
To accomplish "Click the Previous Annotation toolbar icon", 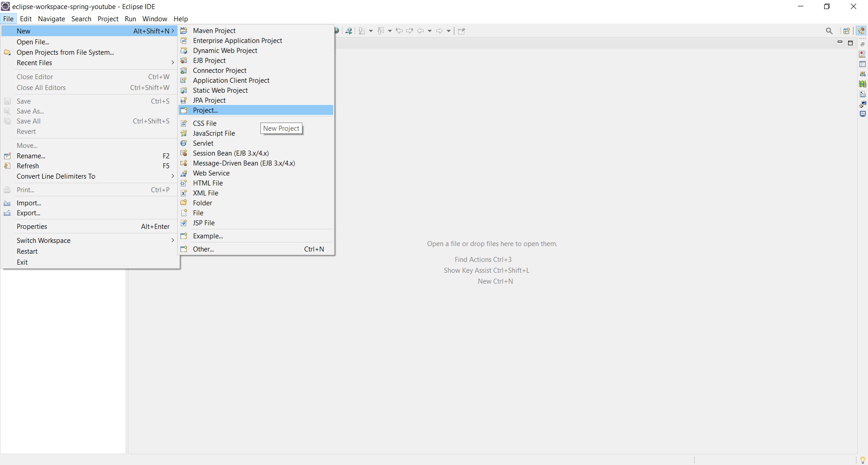I will point(381,31).
